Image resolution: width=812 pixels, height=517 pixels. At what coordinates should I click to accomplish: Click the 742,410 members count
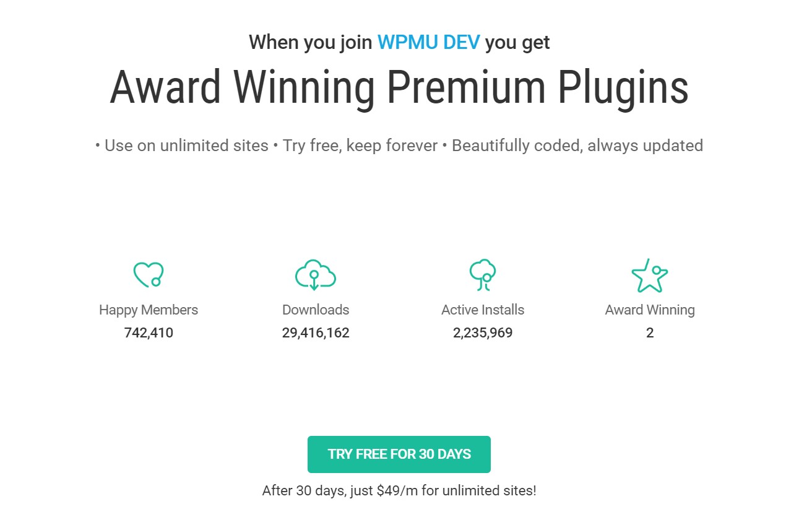(149, 333)
